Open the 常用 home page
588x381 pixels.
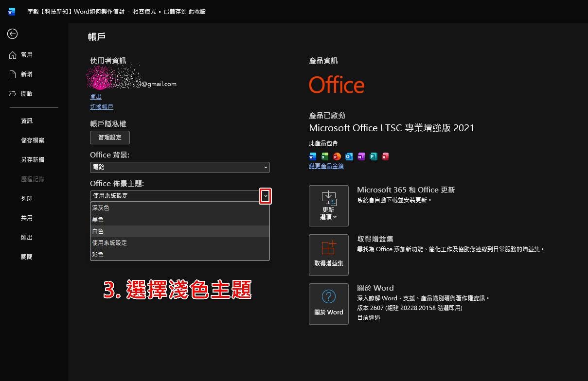[21, 55]
